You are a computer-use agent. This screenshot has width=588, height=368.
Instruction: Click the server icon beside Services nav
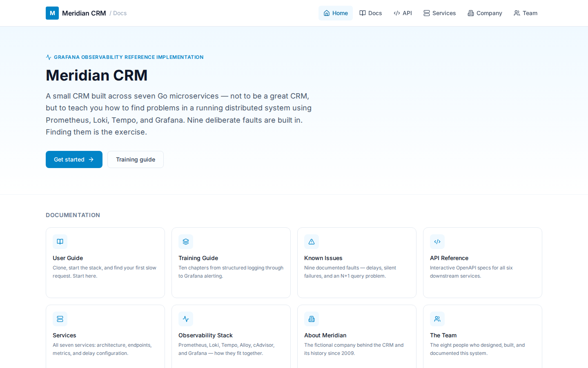point(427,13)
